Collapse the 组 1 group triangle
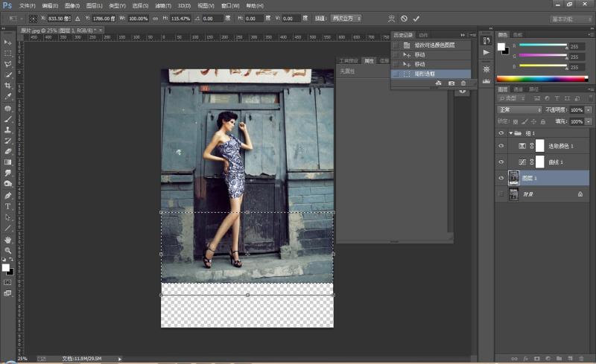The height and width of the screenshot is (364, 596). point(511,133)
